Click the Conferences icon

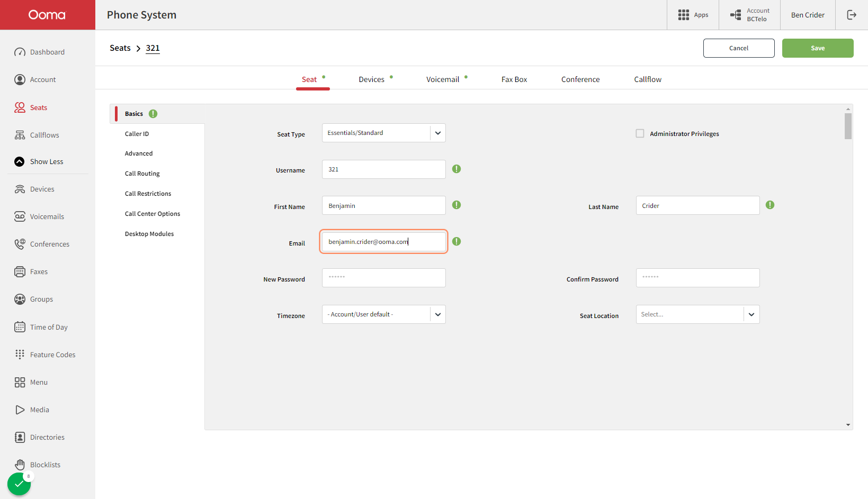(x=20, y=244)
